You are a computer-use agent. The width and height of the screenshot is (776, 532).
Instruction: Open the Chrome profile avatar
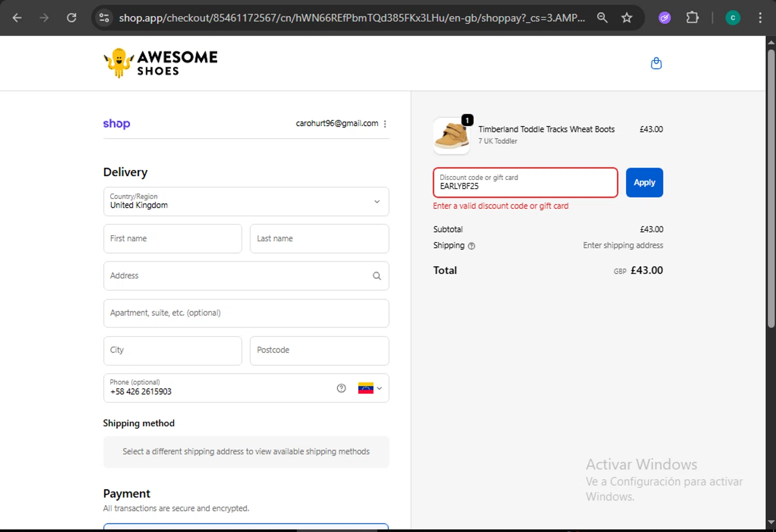click(x=733, y=18)
